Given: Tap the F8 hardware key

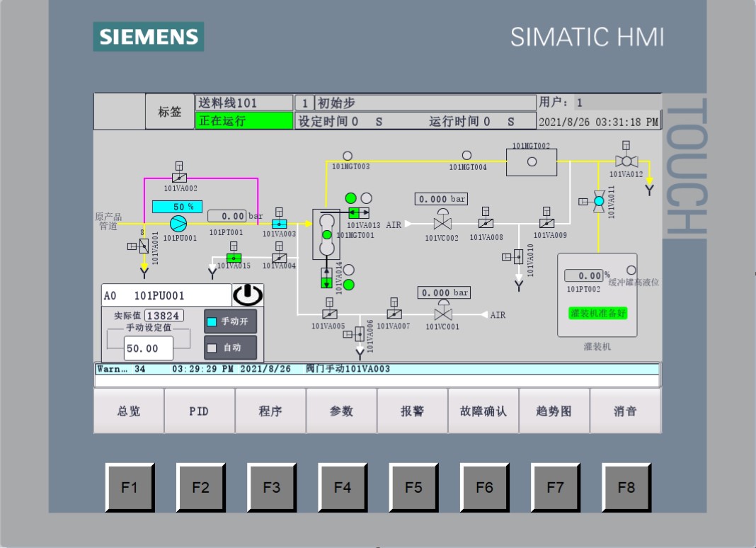Looking at the screenshot, I should [x=626, y=487].
